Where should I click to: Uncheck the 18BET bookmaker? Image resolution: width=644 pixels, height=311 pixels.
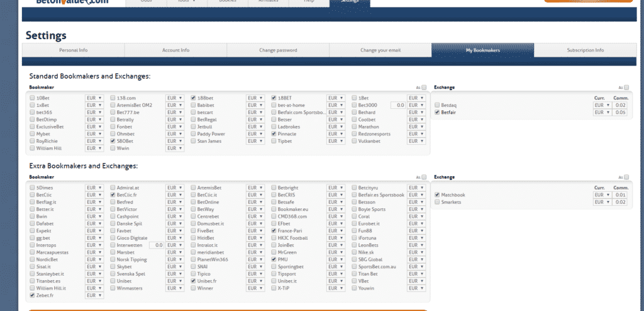pos(274,98)
